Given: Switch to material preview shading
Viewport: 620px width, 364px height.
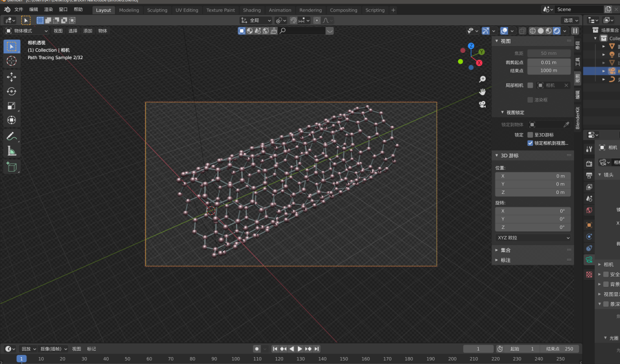Looking at the screenshot, I should click(548, 31).
